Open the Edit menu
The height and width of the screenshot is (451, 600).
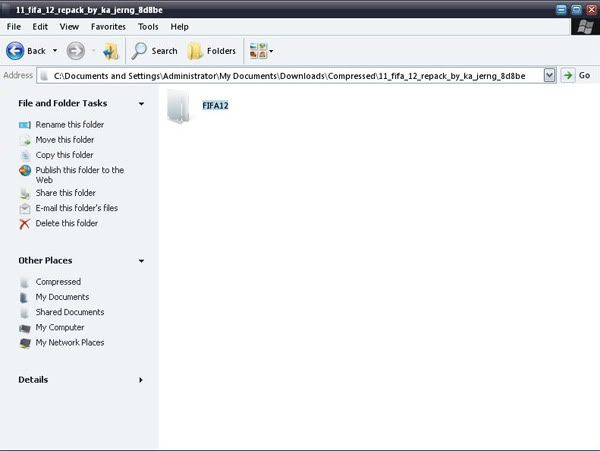pos(40,27)
